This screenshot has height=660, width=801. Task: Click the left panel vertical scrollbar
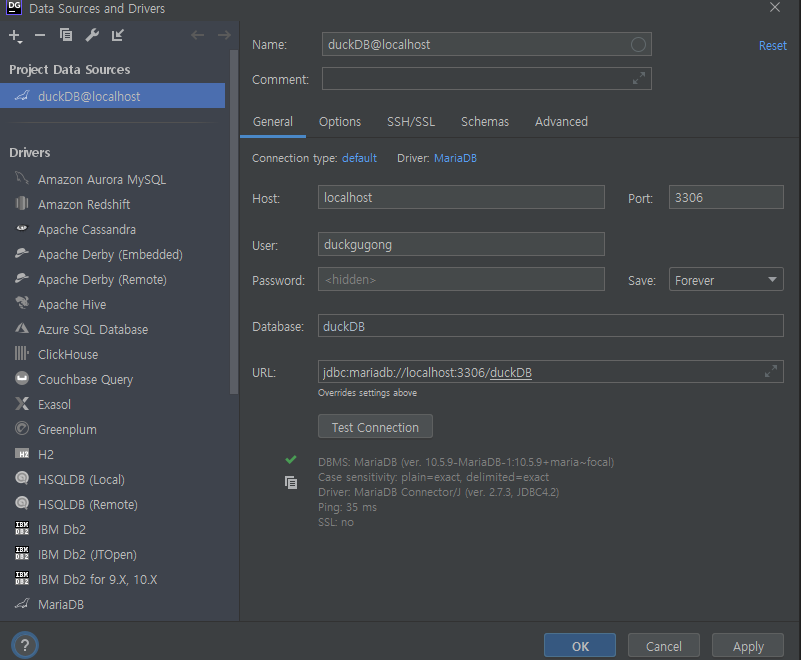pos(234,222)
